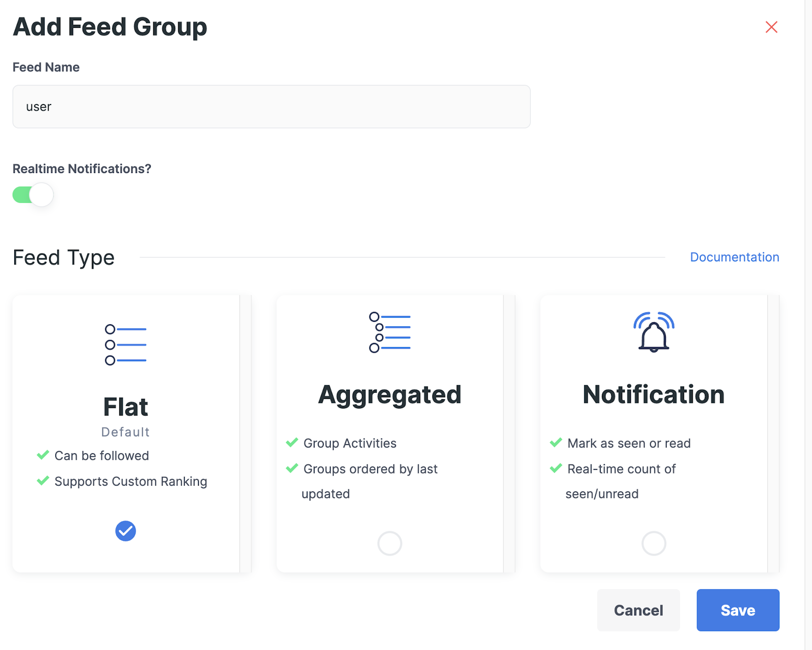Click the checkmark beside Group Activities
The image size is (812, 650).
coord(292,442)
